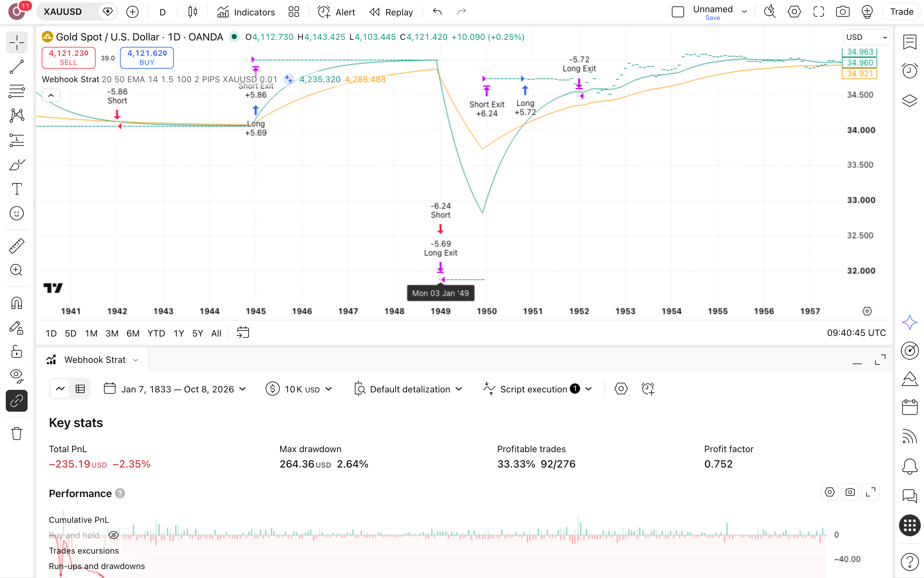Switch strategy report to chart view

coord(60,389)
